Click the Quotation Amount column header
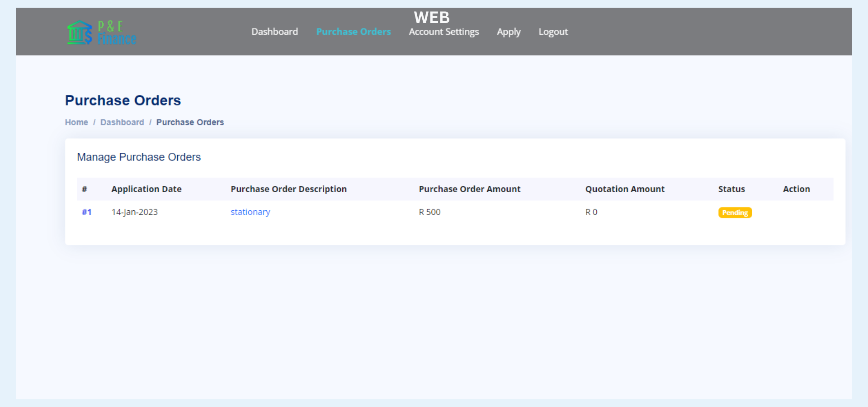This screenshot has height=407, width=868. 625,189
